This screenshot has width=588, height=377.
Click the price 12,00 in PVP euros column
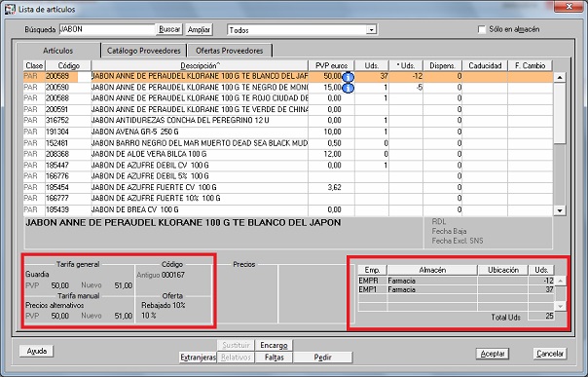coord(332,154)
